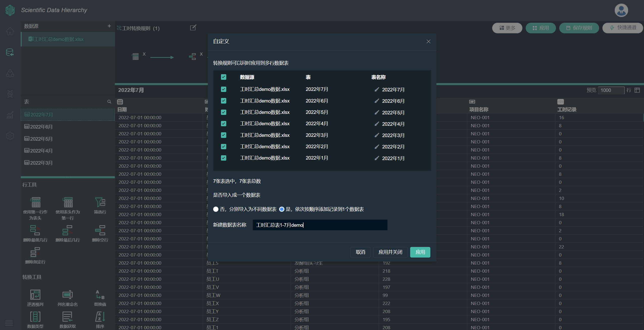Select table 2022年3月 in list
The height and width of the screenshot is (330, 644).
(x=68, y=163)
